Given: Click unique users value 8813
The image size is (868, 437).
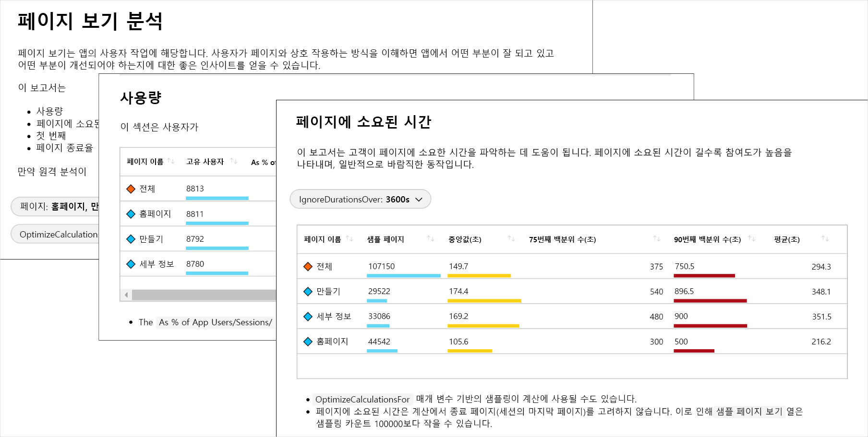Looking at the screenshot, I should coord(195,189).
